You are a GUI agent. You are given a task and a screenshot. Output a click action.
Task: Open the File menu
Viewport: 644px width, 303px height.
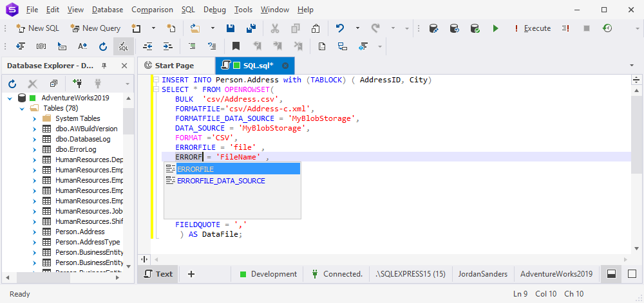pyautogui.click(x=32, y=10)
